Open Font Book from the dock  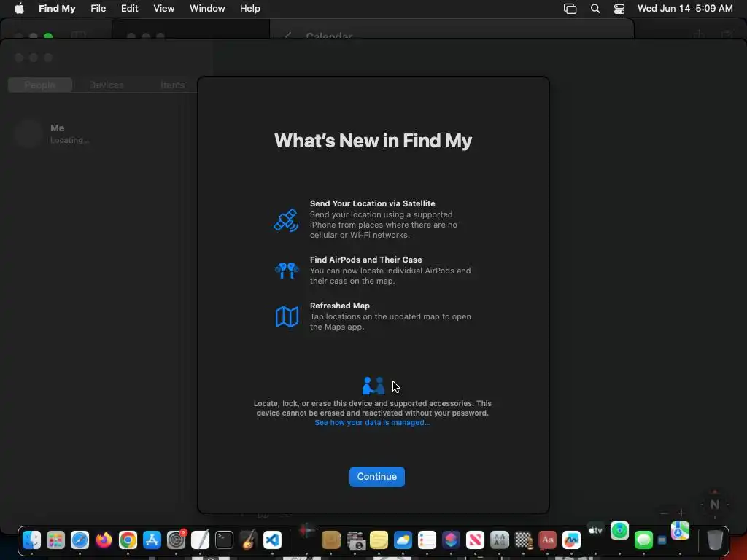[x=499, y=540]
